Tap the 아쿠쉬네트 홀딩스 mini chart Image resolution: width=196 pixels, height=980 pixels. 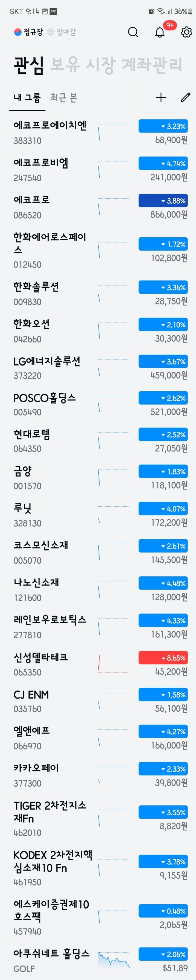pos(114,960)
